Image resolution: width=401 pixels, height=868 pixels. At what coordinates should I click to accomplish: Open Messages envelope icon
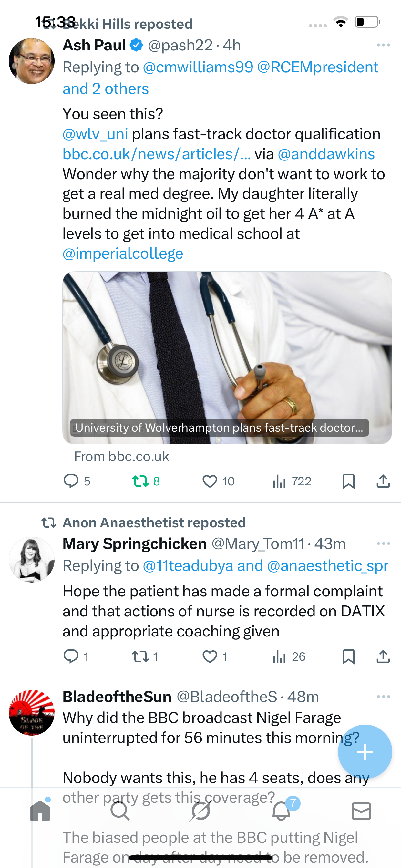[361, 811]
